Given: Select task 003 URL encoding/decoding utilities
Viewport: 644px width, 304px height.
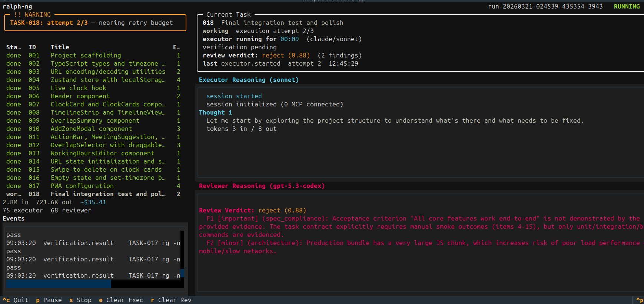Looking at the screenshot, I should (x=93, y=72).
